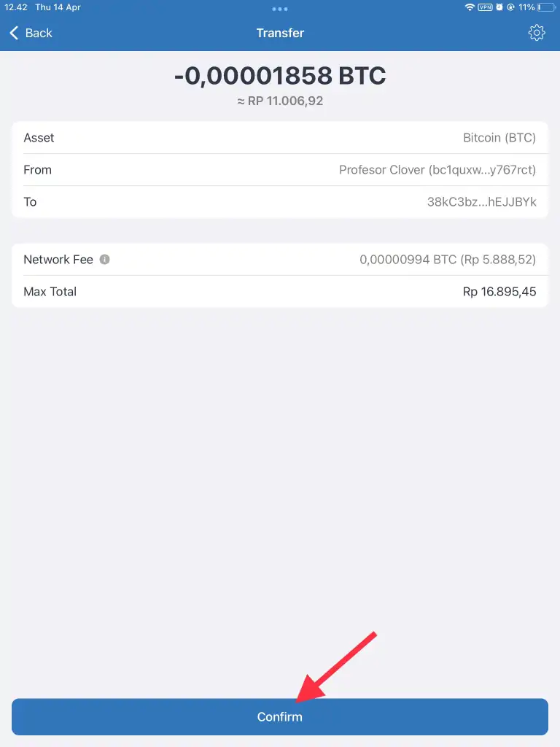The image size is (560, 747).
Task: Open the Transfer settings gear icon
Action: [x=537, y=32]
